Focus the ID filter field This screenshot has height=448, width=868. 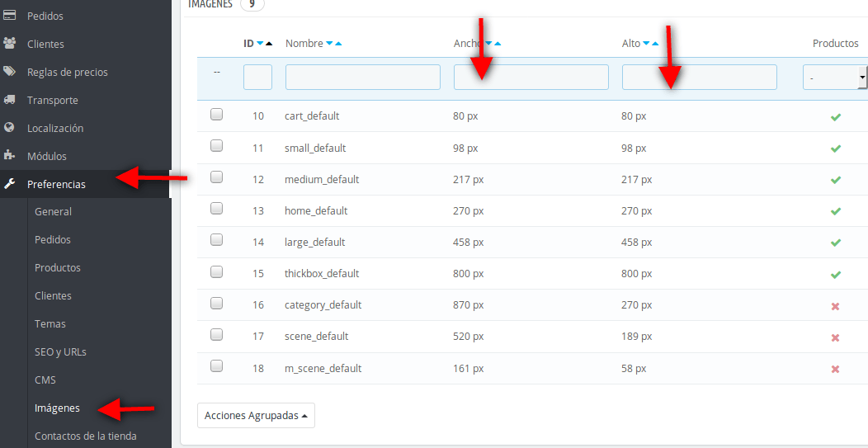click(x=257, y=77)
